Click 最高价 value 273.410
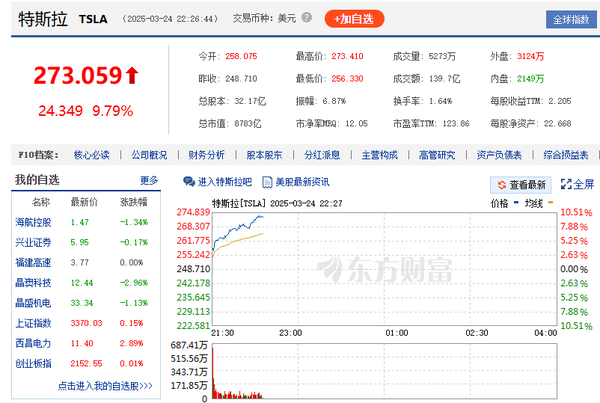The image size is (600, 403). (347, 56)
